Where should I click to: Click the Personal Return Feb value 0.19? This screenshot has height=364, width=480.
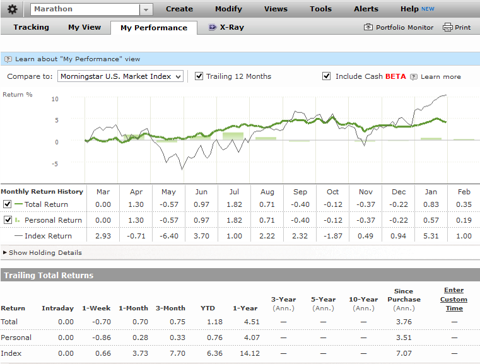tap(464, 220)
